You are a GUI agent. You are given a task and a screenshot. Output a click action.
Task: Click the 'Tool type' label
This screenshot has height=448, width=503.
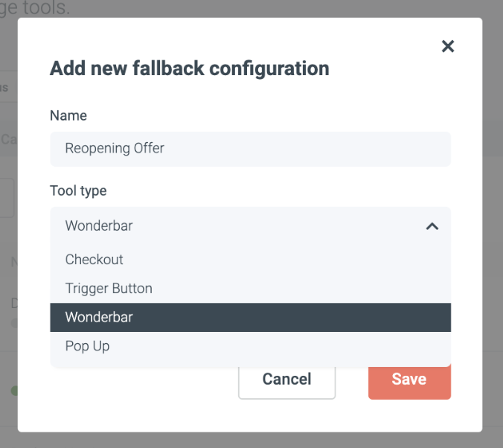[78, 191]
